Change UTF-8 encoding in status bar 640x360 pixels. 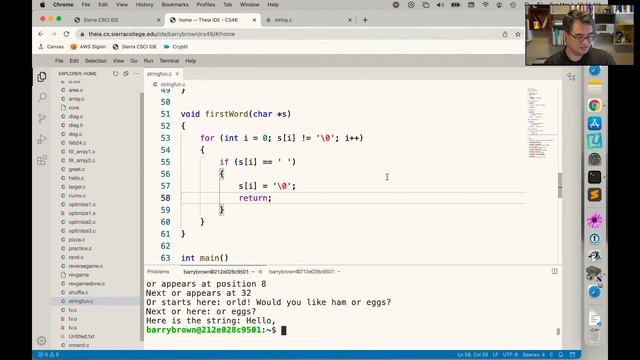pyautogui.click(x=510, y=354)
